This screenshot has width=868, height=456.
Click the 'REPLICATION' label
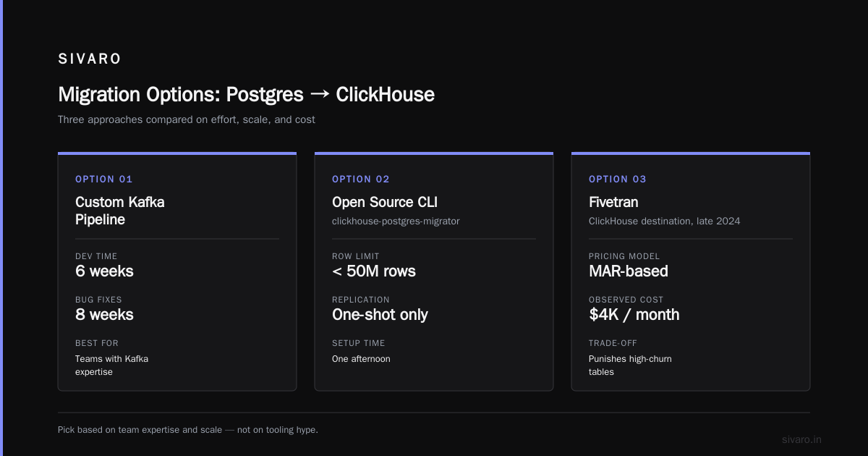coord(361,300)
